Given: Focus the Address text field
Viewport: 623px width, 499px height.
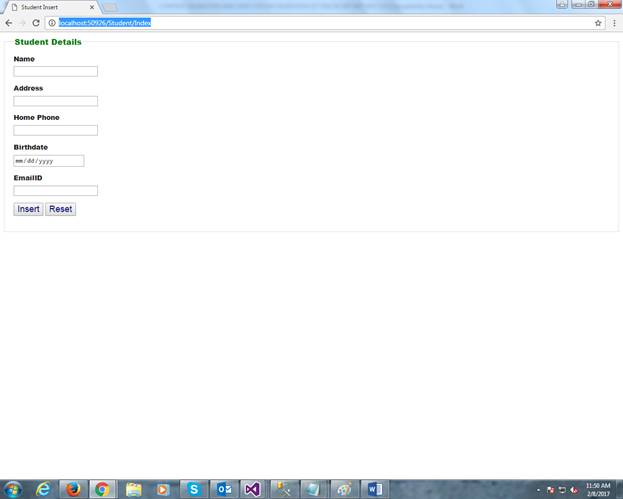Looking at the screenshot, I should pos(56,101).
